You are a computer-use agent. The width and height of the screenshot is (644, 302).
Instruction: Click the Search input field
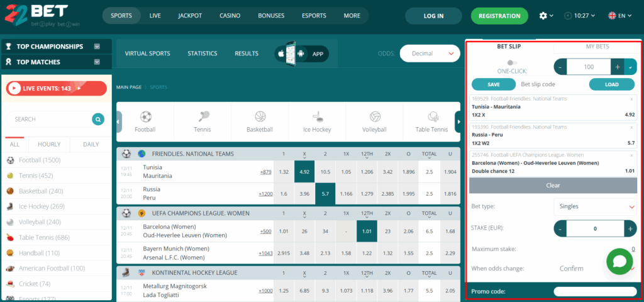pyautogui.click(x=49, y=119)
